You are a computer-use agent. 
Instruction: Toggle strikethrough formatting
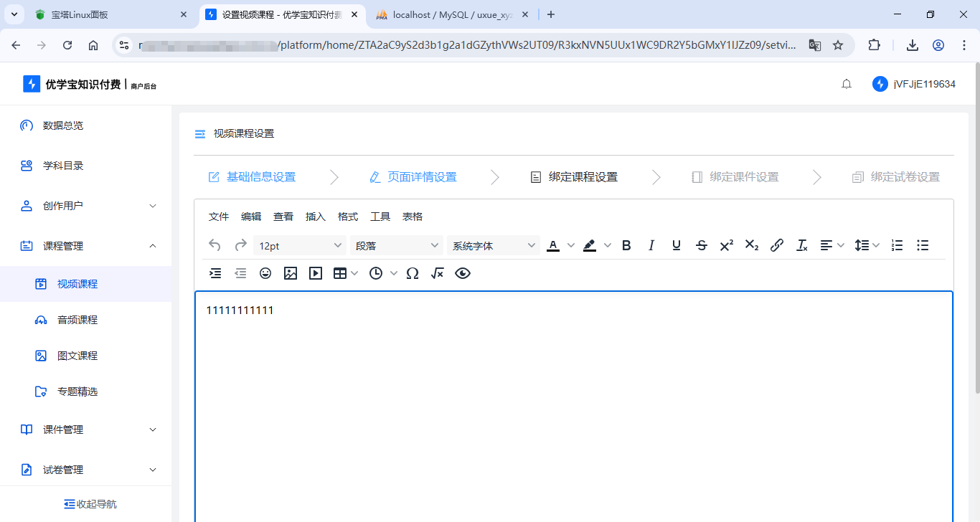pyautogui.click(x=701, y=245)
